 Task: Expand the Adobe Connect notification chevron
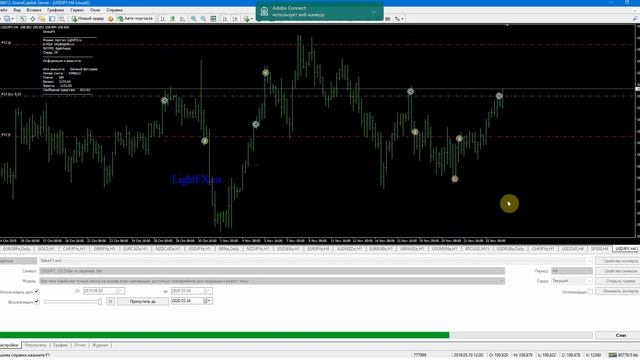[x=373, y=12]
